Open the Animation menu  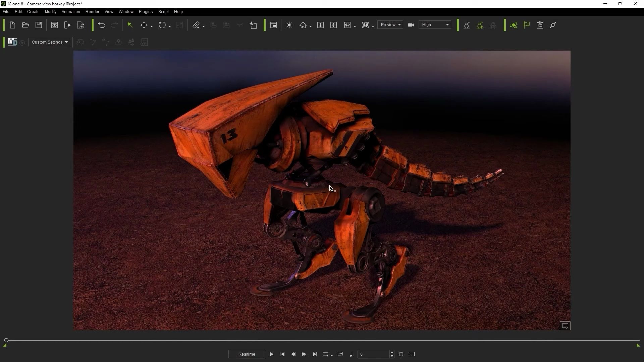[71, 12]
